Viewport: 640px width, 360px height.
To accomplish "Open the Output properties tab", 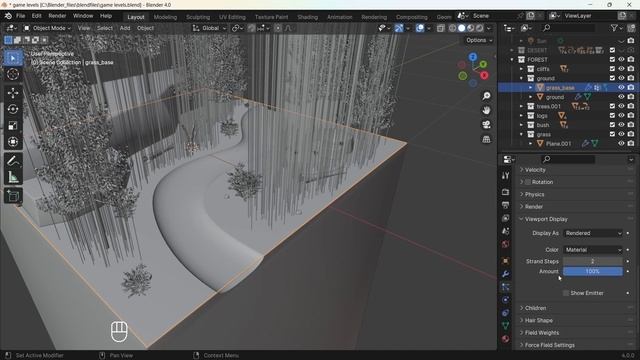I will coord(505,205).
